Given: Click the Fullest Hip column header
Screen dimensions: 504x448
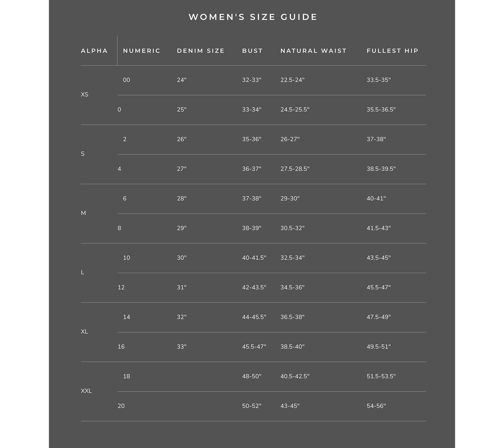Looking at the screenshot, I should coord(392,51).
